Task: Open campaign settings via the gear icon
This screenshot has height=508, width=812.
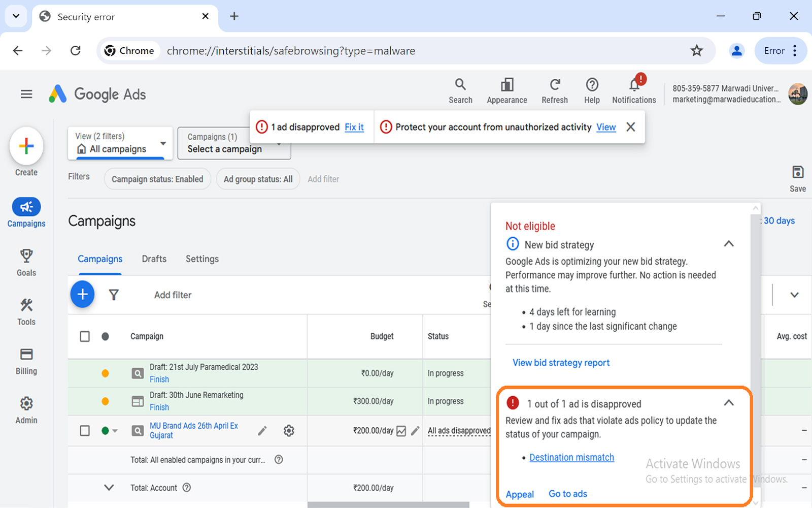Action: coord(289,430)
